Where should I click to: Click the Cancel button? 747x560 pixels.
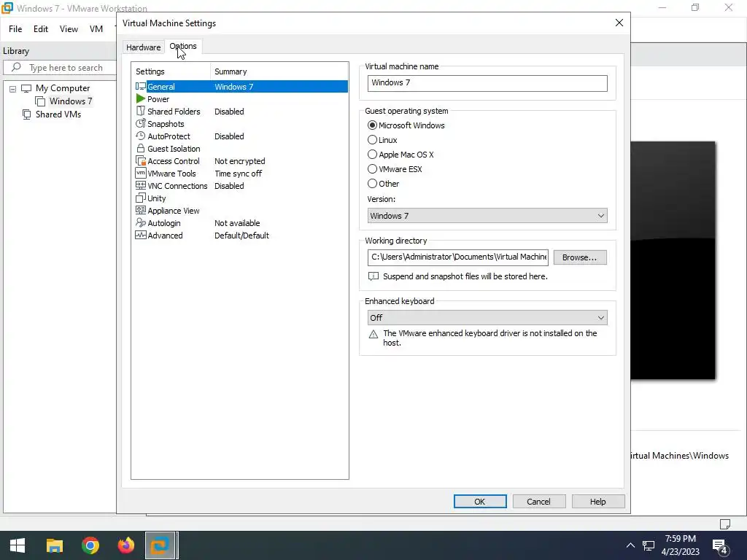click(539, 502)
